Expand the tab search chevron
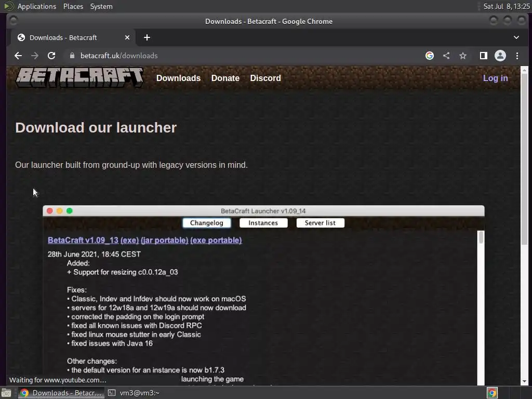The image size is (532, 399). (516, 37)
